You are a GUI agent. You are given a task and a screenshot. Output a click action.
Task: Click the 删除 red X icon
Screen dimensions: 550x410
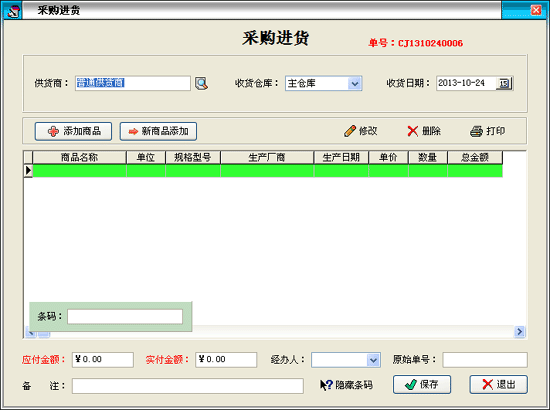point(412,131)
